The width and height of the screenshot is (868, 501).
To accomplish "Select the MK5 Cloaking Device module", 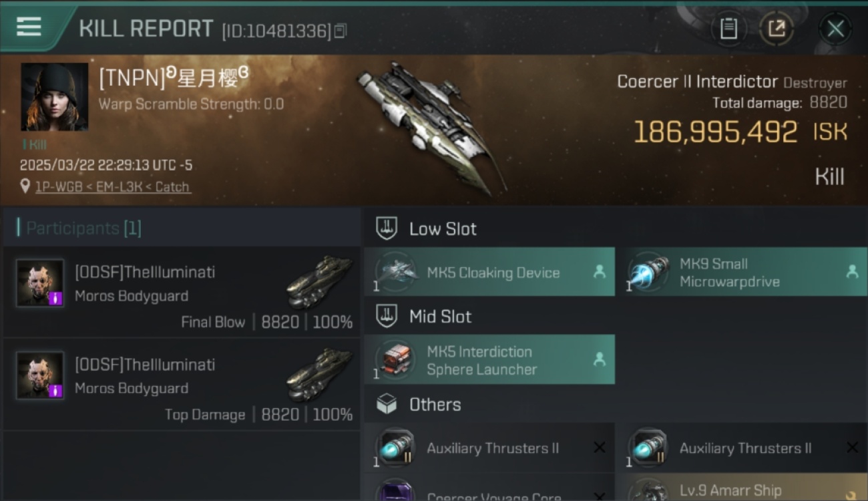I will (x=489, y=272).
